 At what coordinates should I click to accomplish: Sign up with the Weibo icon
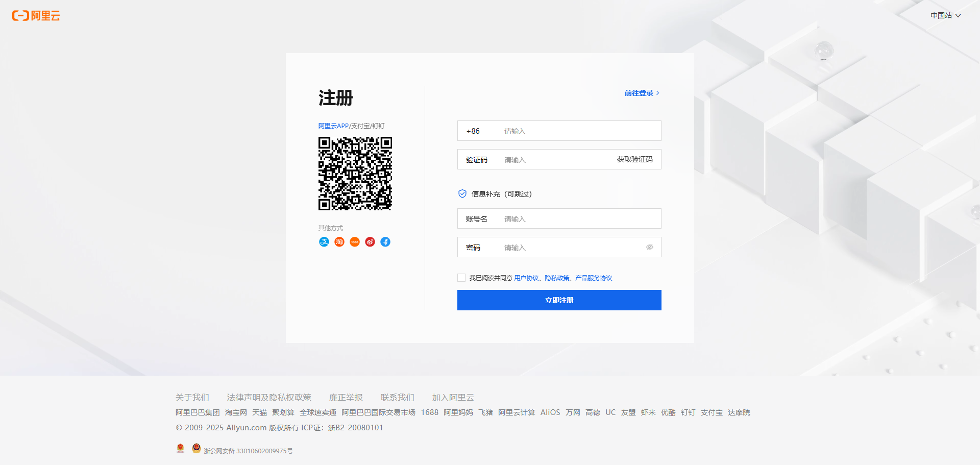[370, 242]
